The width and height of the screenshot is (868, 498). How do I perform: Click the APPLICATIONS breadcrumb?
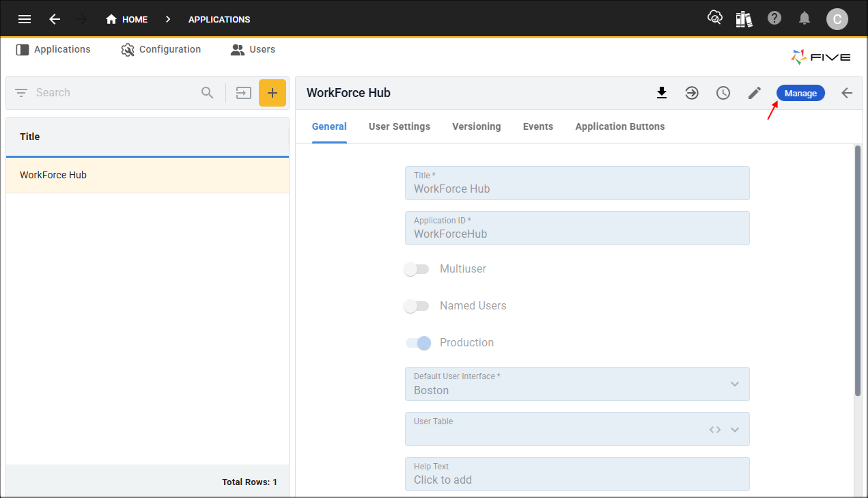pyautogui.click(x=219, y=19)
